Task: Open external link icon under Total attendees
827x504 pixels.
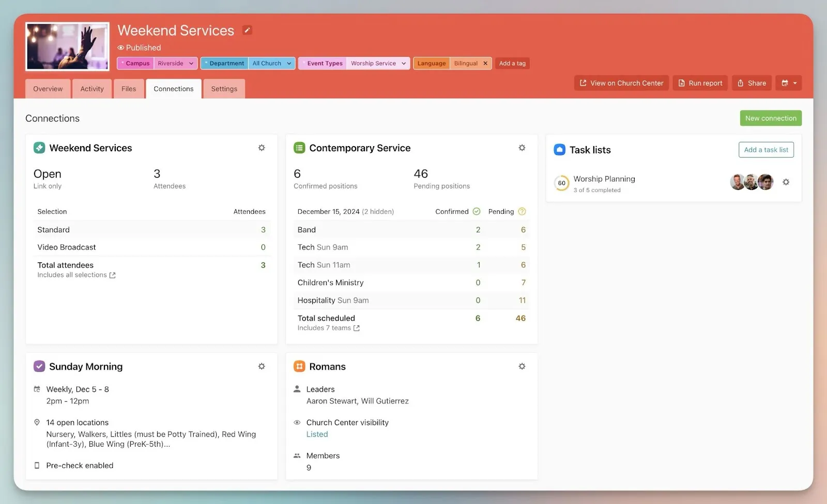Action: [x=112, y=275]
